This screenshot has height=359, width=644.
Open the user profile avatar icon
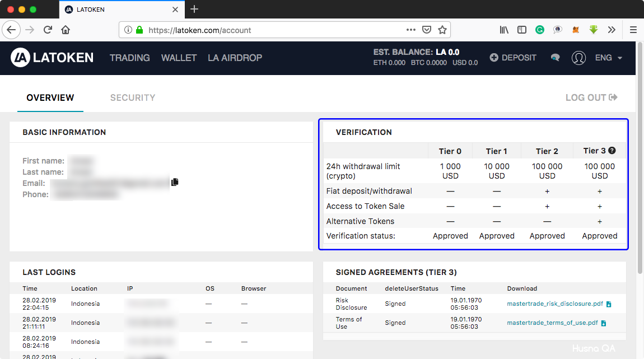pyautogui.click(x=578, y=58)
